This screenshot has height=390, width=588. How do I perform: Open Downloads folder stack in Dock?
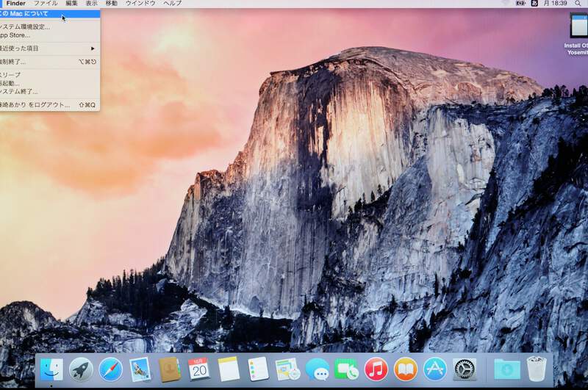click(x=507, y=369)
